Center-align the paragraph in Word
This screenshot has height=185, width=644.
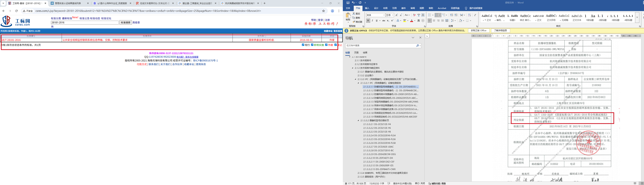[434, 21]
